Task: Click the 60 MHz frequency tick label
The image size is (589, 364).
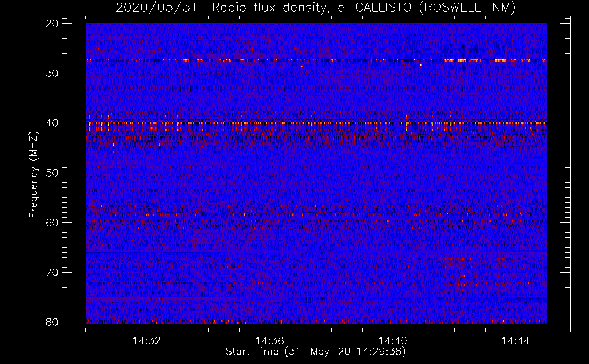Action: (x=52, y=222)
